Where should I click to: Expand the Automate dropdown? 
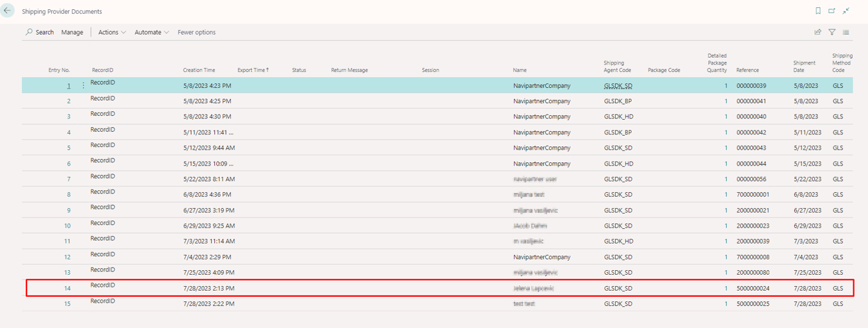coord(152,32)
